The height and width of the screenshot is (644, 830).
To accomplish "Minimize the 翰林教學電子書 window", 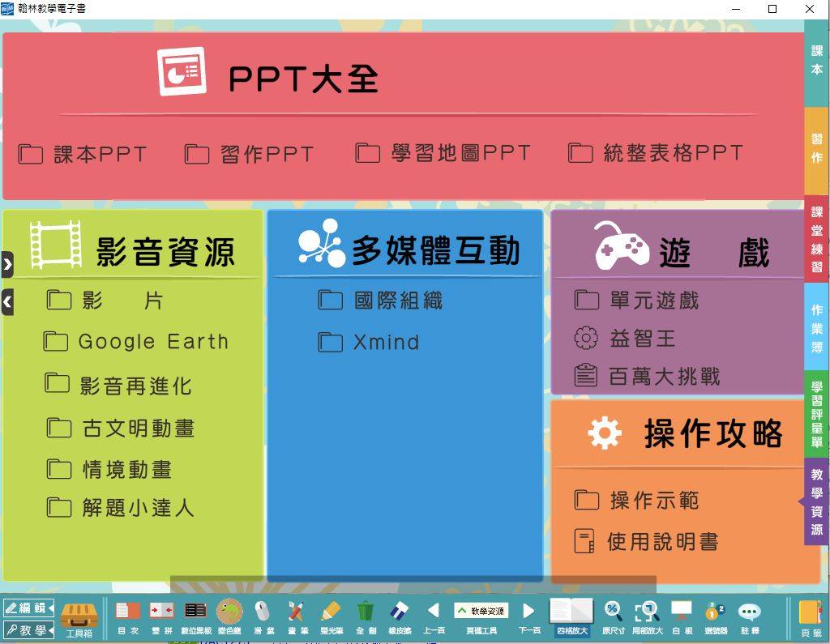I will (x=735, y=8).
